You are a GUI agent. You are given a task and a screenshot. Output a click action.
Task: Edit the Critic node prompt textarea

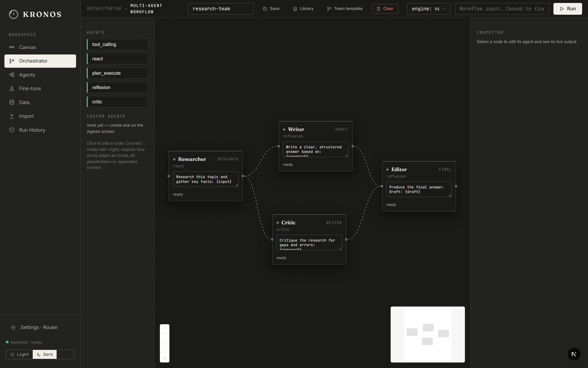pyautogui.click(x=309, y=242)
